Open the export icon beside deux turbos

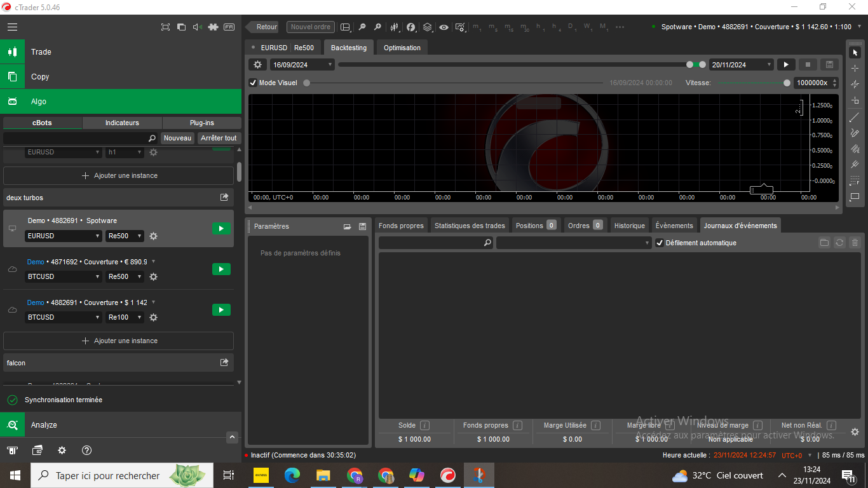coord(224,198)
